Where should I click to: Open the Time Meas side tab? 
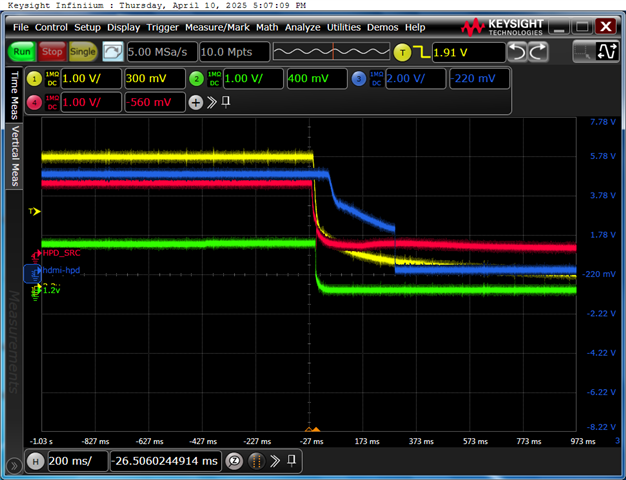click(x=14, y=95)
